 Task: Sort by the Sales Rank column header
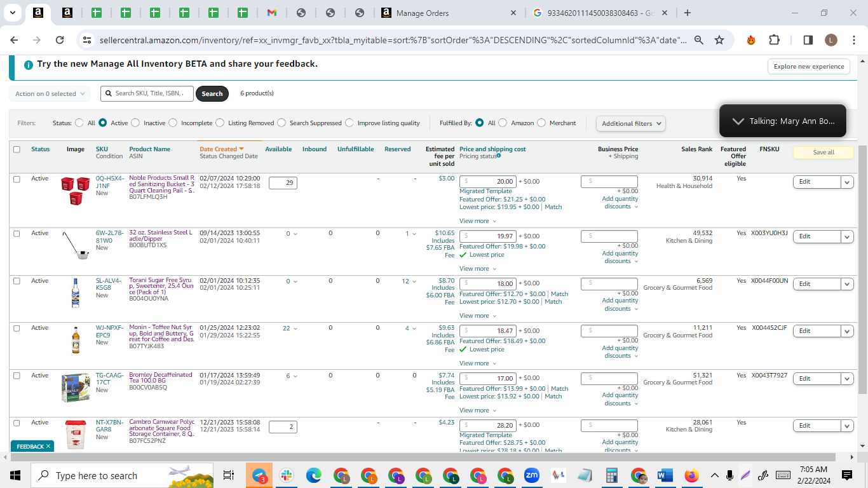pyautogui.click(x=696, y=149)
